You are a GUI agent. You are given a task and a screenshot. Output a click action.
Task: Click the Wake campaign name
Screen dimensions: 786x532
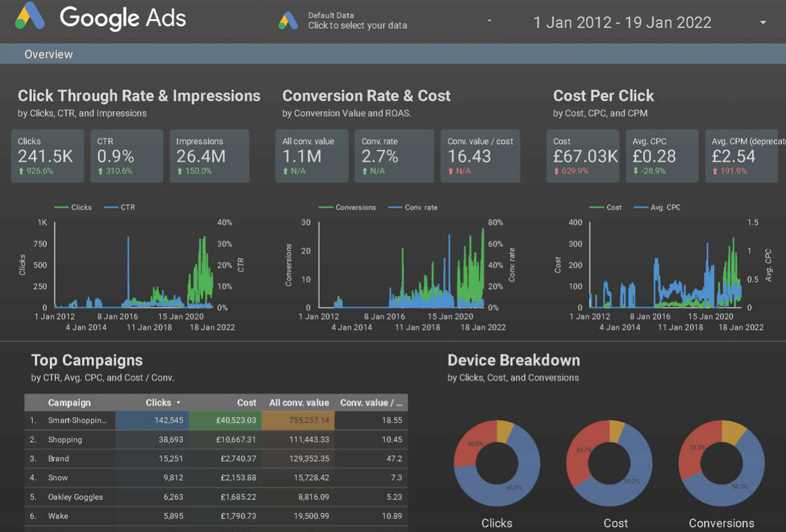(x=58, y=516)
